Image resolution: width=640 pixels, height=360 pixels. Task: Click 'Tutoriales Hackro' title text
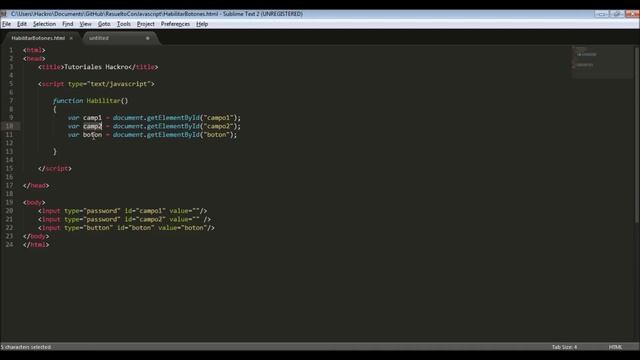[96, 67]
